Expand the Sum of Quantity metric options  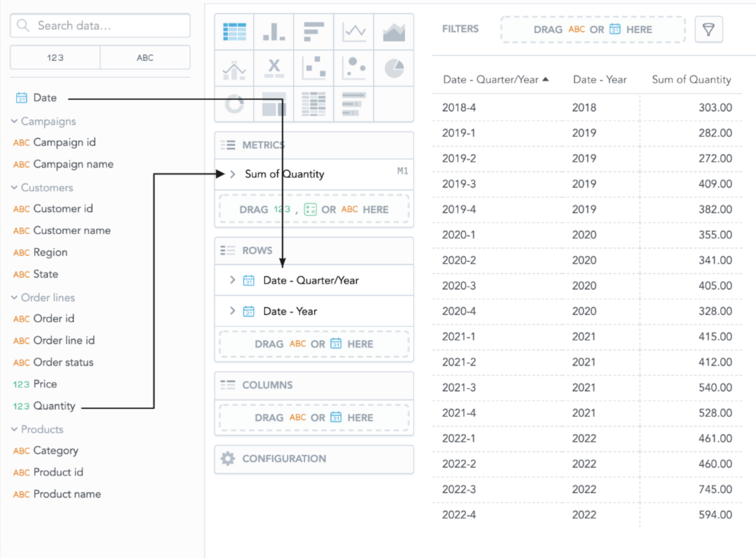pos(232,174)
